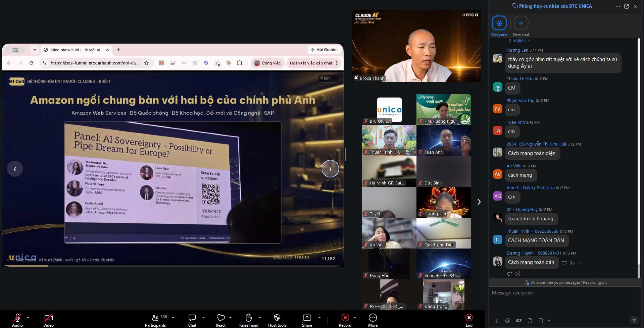Click the 'toàn dân cách mạng' chat message
The image size is (644, 328).
pyautogui.click(x=531, y=219)
